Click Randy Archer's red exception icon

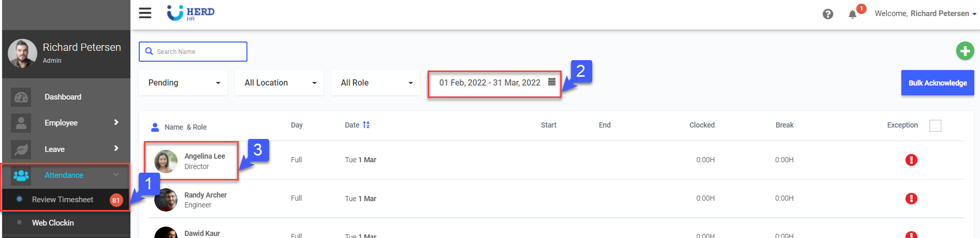(x=911, y=199)
